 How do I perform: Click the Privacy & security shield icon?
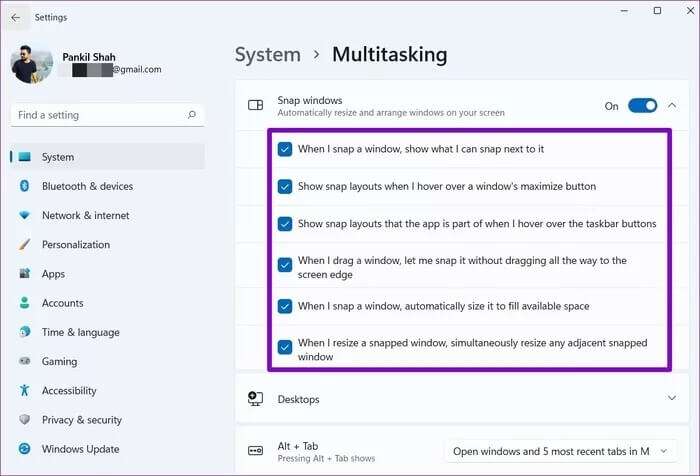[24, 420]
